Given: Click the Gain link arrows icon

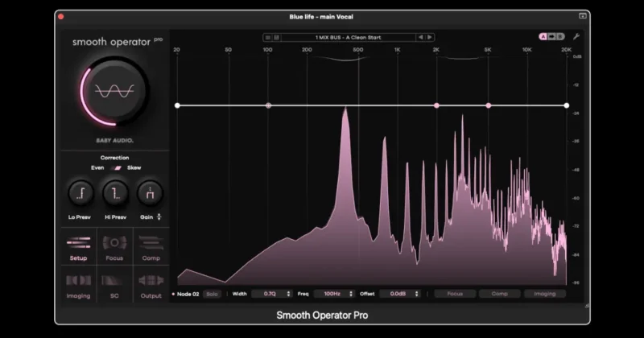Looking at the screenshot, I should coord(159,216).
